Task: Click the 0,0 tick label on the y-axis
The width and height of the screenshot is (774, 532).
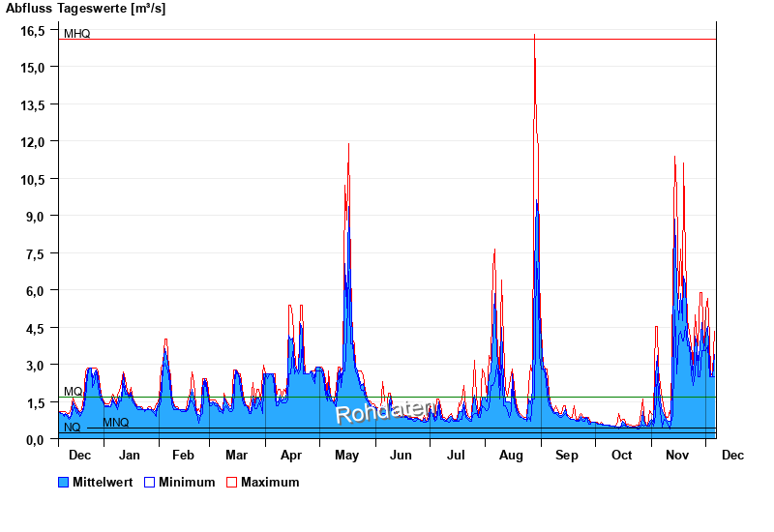Action: click(x=36, y=439)
